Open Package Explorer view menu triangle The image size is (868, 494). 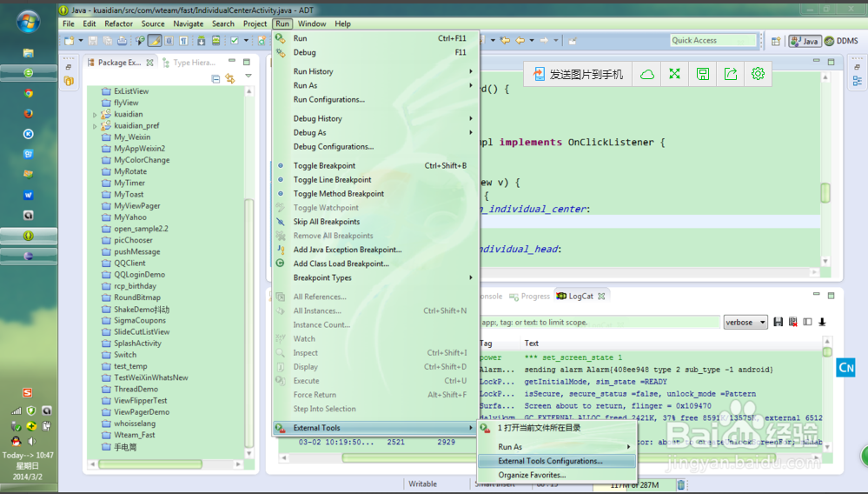(248, 76)
